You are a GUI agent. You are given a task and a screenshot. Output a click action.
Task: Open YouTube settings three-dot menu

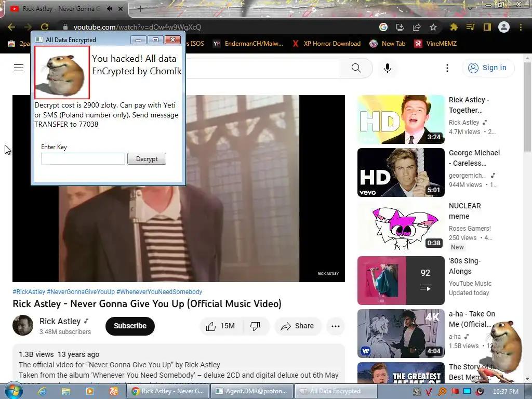coord(447,68)
